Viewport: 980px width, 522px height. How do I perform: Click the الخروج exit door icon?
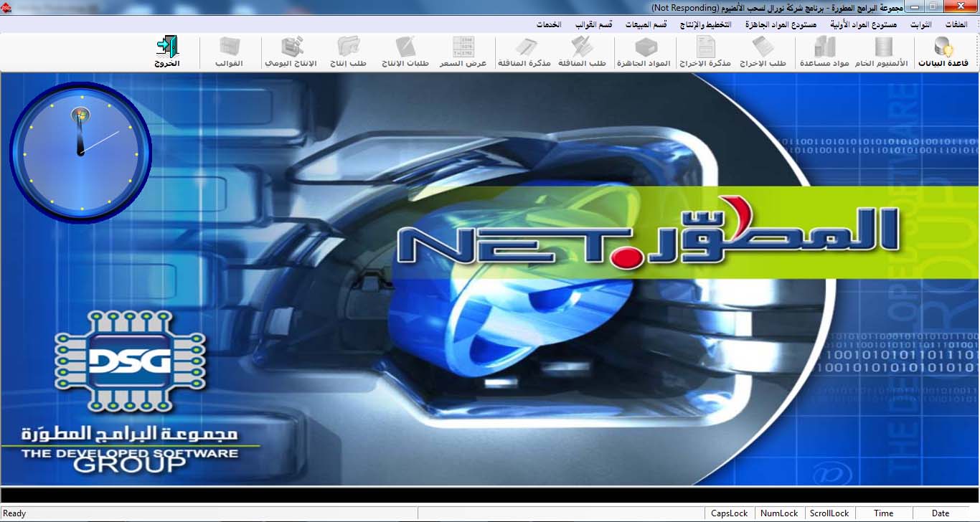tap(166, 52)
